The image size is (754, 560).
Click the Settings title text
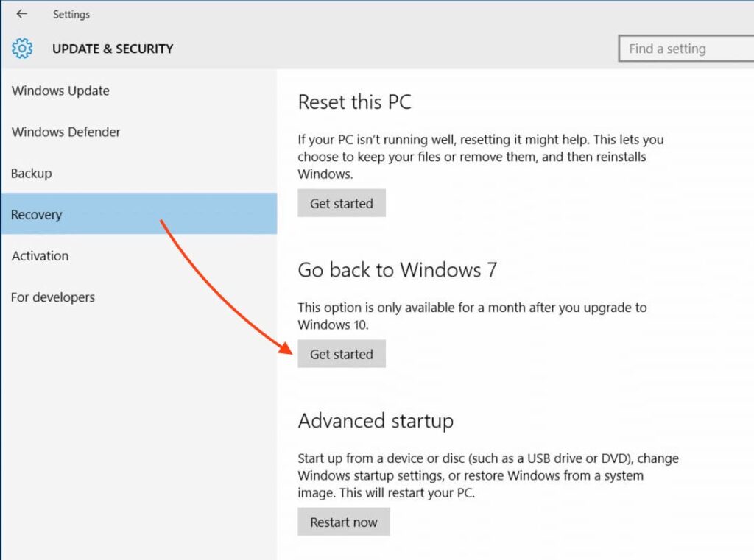[71, 15]
